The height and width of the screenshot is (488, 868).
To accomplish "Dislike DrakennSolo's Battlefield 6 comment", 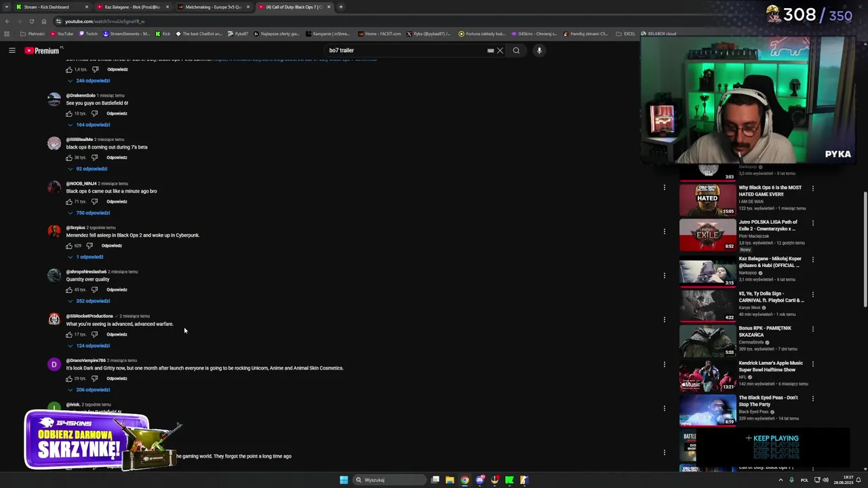I will [x=95, y=113].
